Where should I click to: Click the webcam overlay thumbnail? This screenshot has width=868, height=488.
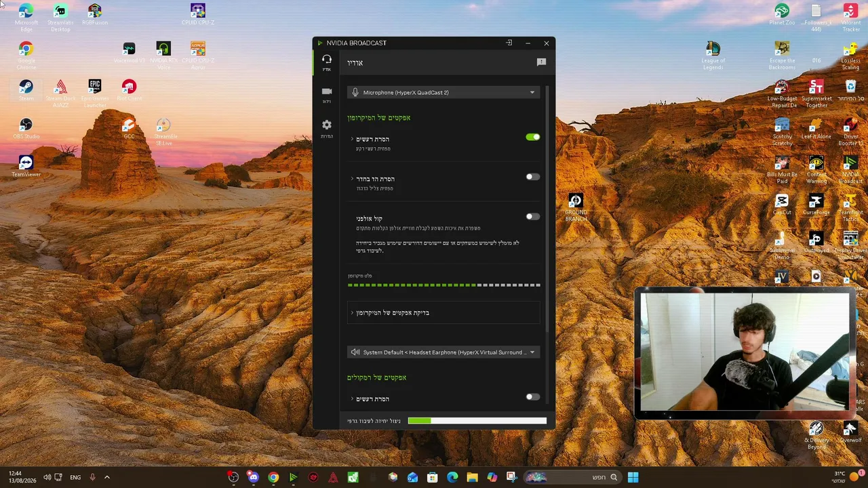click(744, 352)
